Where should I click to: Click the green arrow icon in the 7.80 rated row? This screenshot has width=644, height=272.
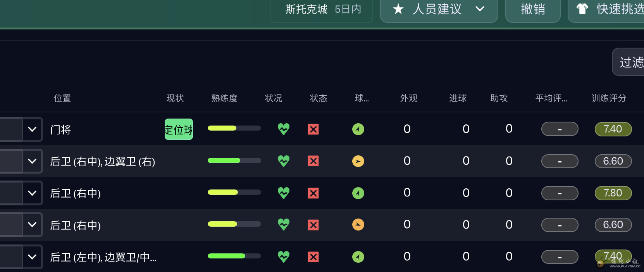(358, 193)
